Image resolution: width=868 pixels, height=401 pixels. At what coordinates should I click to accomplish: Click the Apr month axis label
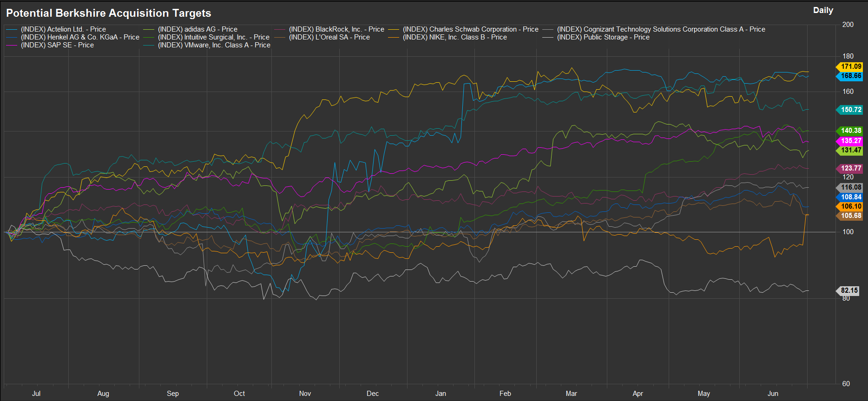tap(638, 394)
